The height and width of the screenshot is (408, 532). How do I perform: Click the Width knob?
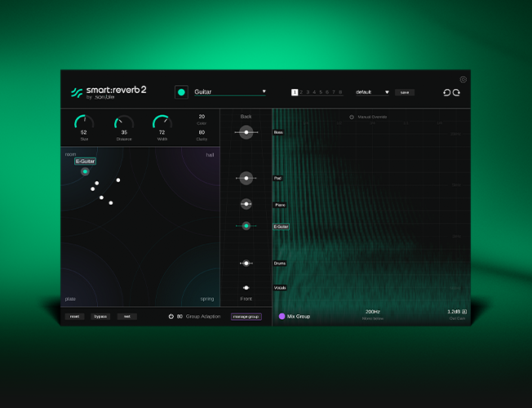tap(162, 122)
